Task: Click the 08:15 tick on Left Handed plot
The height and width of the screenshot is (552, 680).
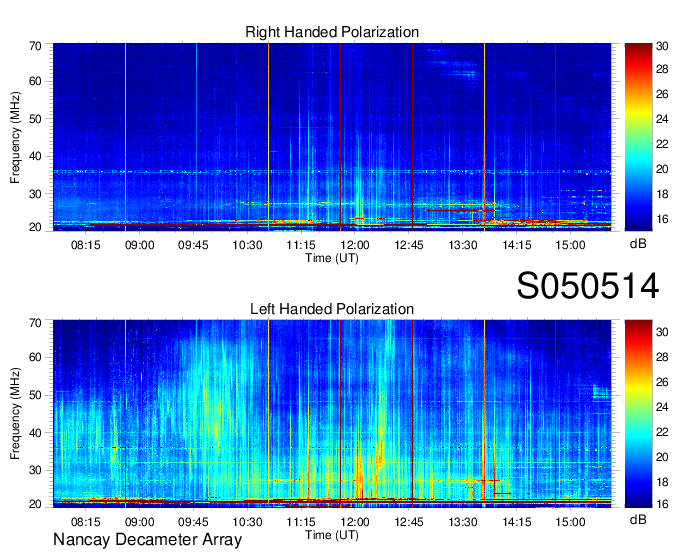Action: click(85, 522)
